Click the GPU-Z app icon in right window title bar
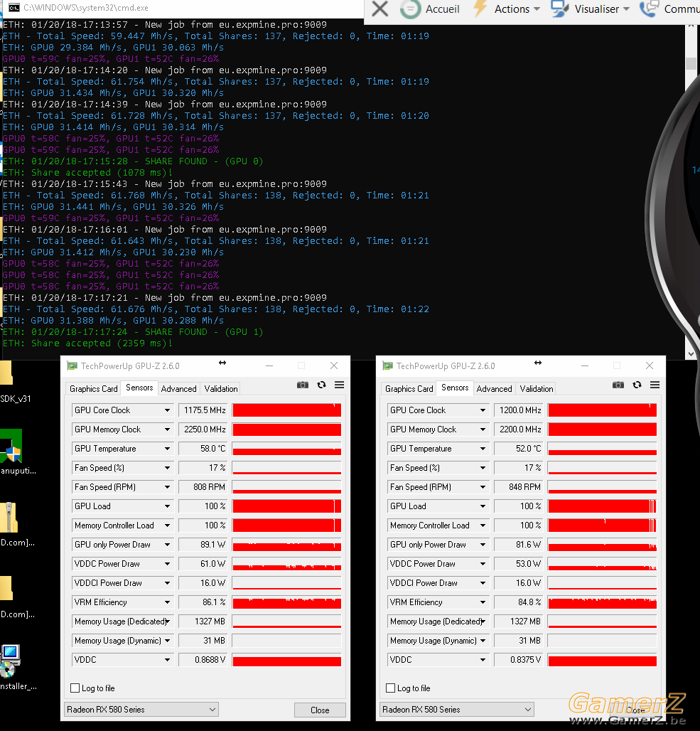The image size is (700, 731). click(x=387, y=366)
